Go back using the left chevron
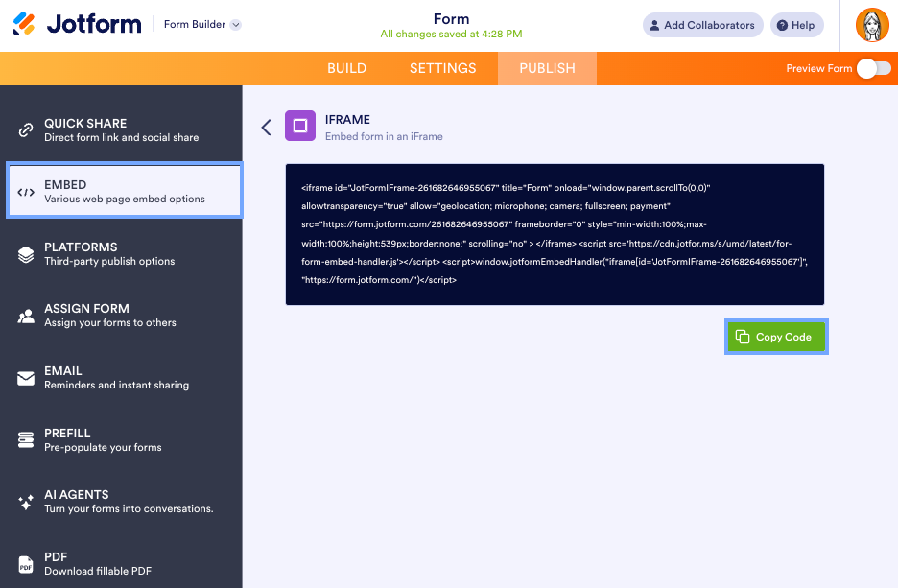This screenshot has width=898, height=588. coord(267,128)
